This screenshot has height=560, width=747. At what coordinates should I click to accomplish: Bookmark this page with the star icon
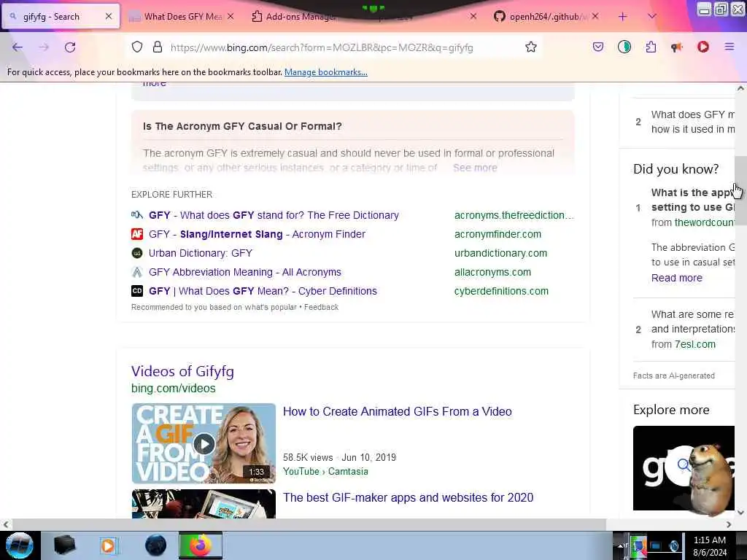click(531, 47)
